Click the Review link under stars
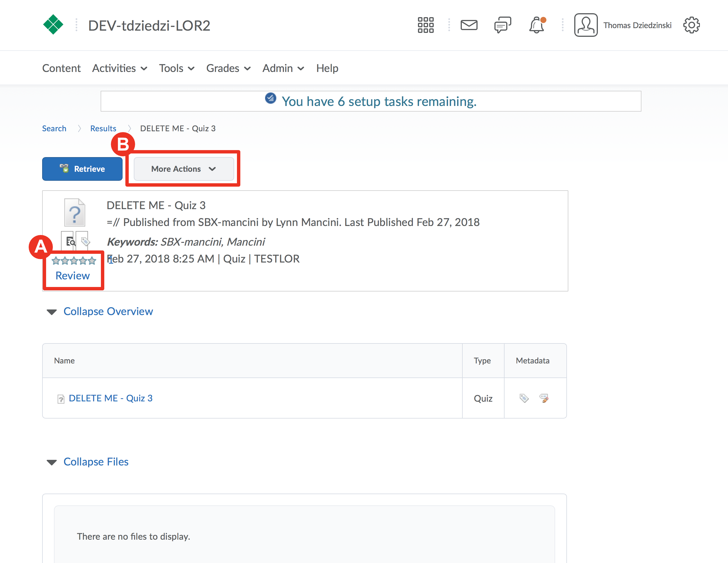This screenshot has height=563, width=728. tap(72, 276)
